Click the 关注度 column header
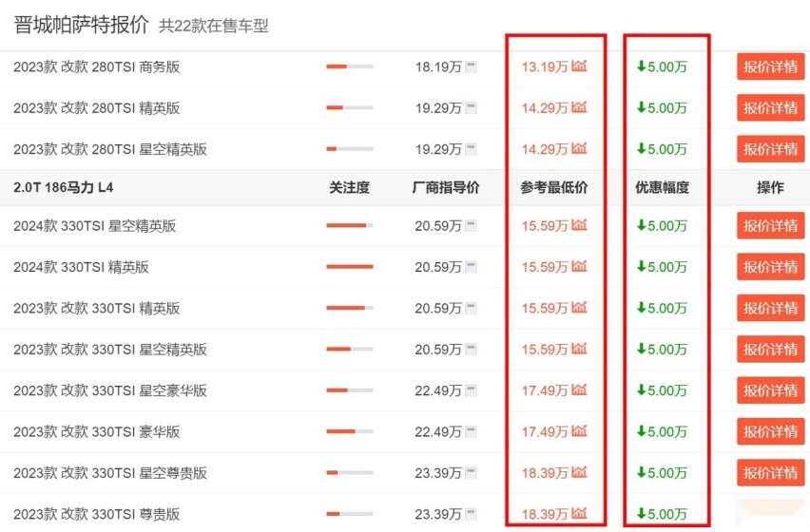The image size is (810, 532). tap(350, 187)
